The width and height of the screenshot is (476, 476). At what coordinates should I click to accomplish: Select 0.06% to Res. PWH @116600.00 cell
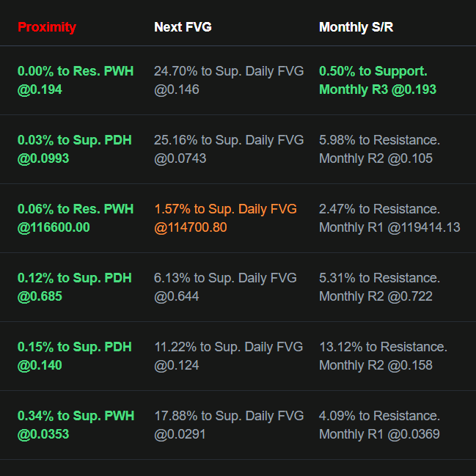pos(76,219)
